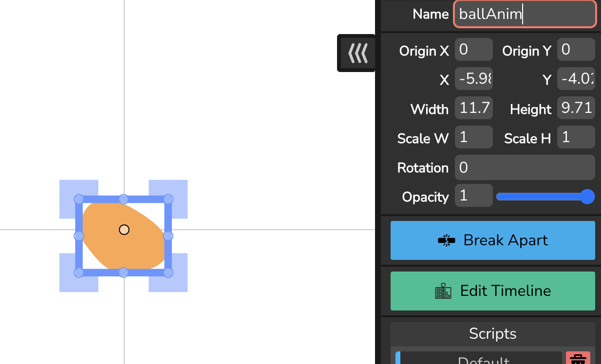The height and width of the screenshot is (364, 601).
Task: Select the Scale W field
Action: pos(474,137)
